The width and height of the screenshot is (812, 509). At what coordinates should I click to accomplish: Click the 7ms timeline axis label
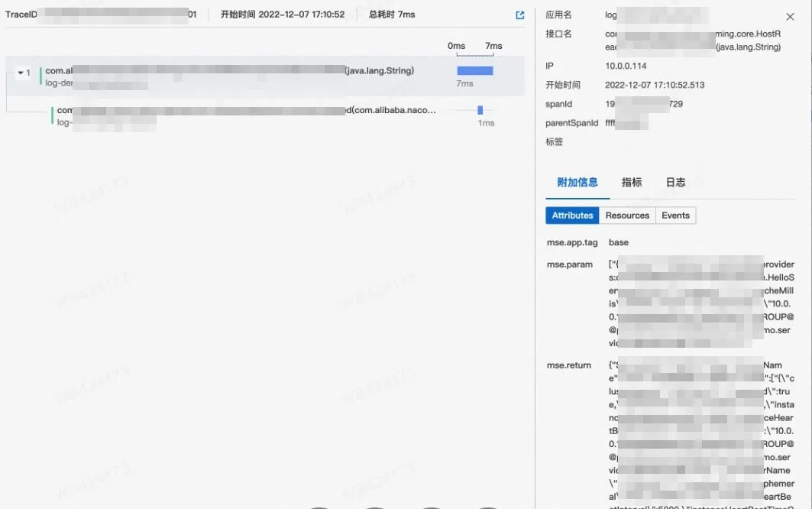(x=493, y=46)
